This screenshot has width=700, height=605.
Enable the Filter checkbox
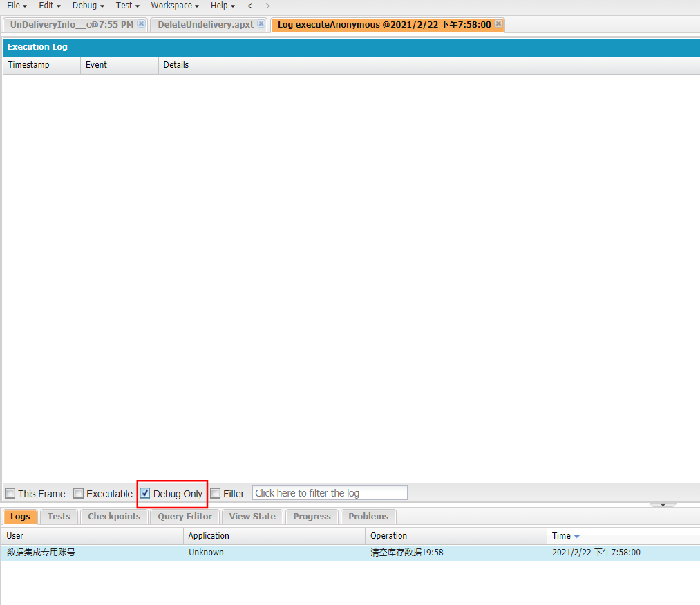coord(215,493)
